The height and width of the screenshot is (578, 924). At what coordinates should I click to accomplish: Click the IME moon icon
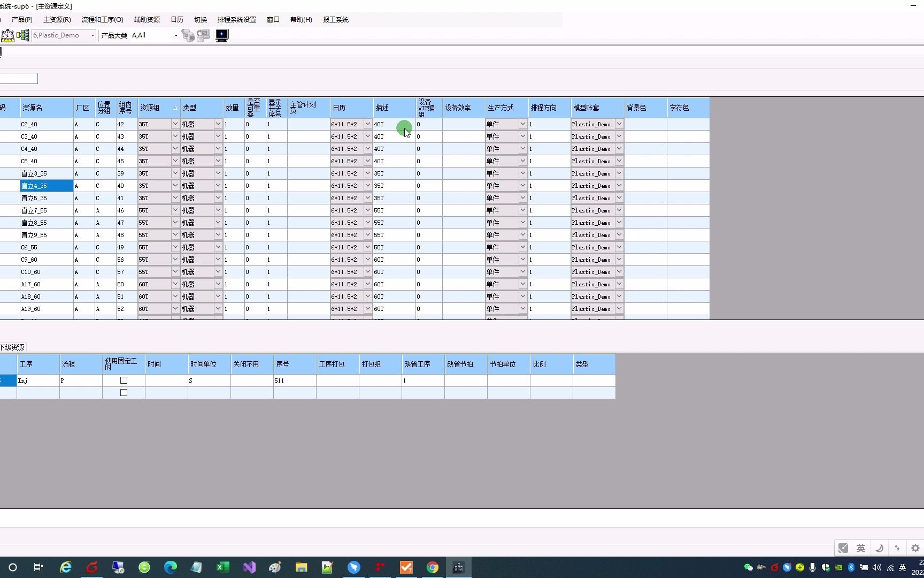[879, 548]
